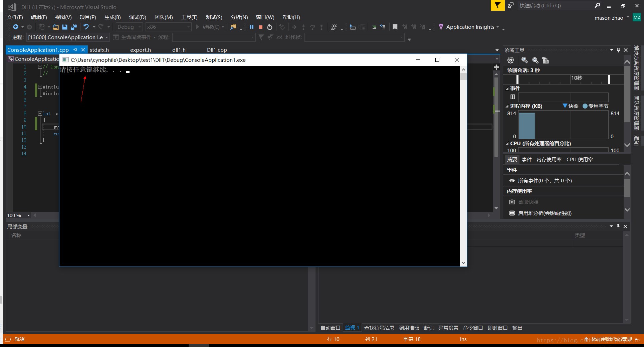Open the feedback notification flag icon
The height and width of the screenshot is (347, 644).
point(497,5)
